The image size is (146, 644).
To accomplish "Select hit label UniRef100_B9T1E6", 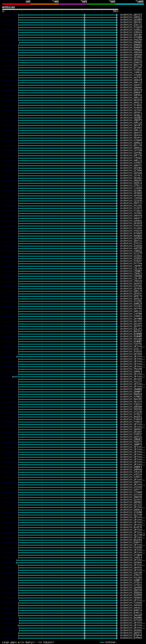I will (131, 354).
